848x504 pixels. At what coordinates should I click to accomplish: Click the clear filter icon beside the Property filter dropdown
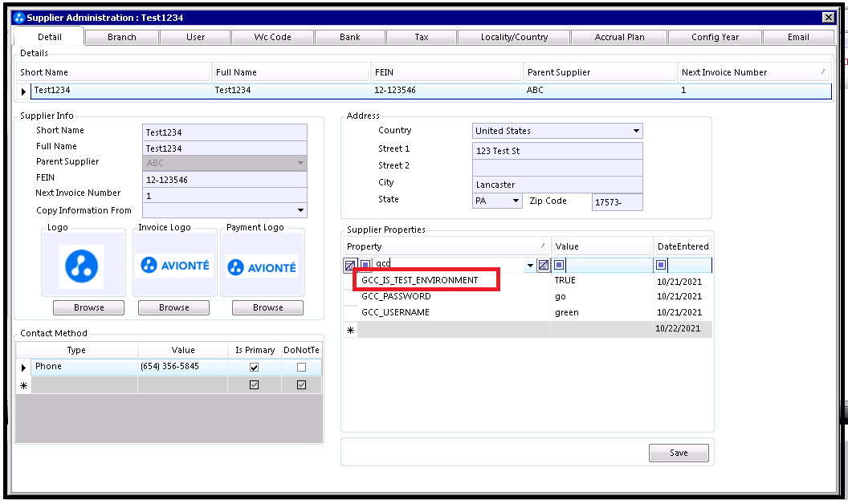[544, 265]
